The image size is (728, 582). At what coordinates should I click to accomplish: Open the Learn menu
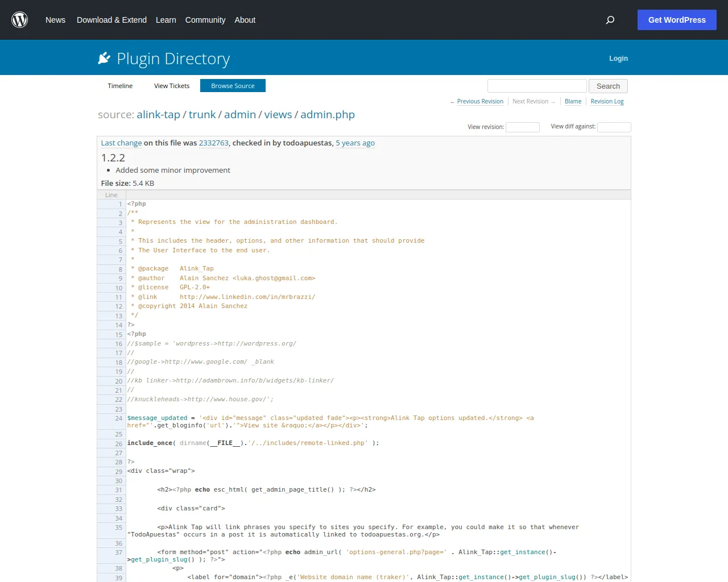click(166, 20)
